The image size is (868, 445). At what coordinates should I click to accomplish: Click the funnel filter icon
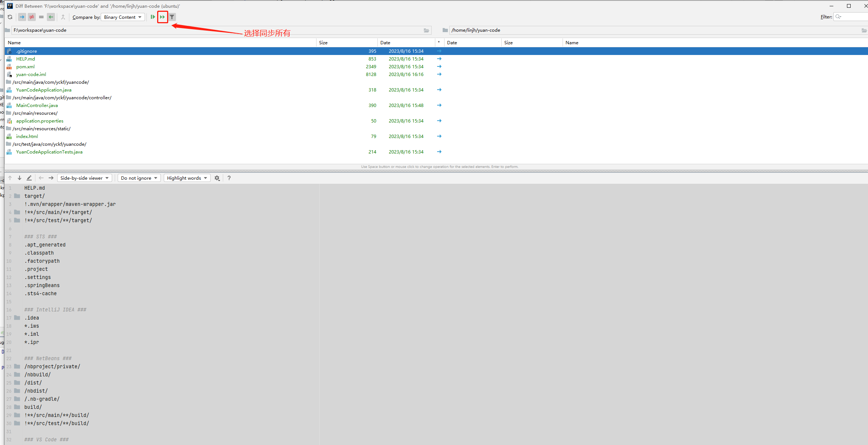click(x=172, y=17)
